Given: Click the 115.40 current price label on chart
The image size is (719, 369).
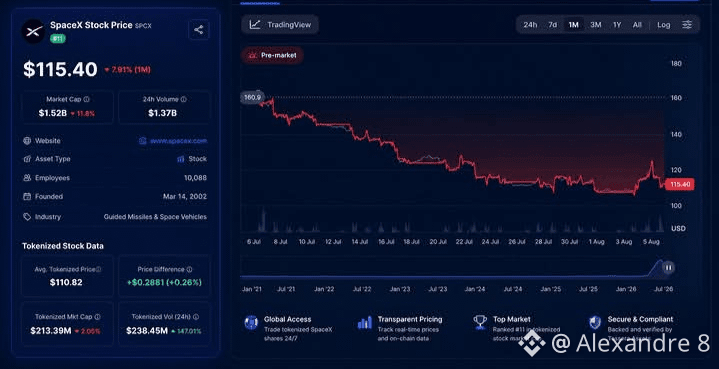Looking at the screenshot, I should [680, 184].
